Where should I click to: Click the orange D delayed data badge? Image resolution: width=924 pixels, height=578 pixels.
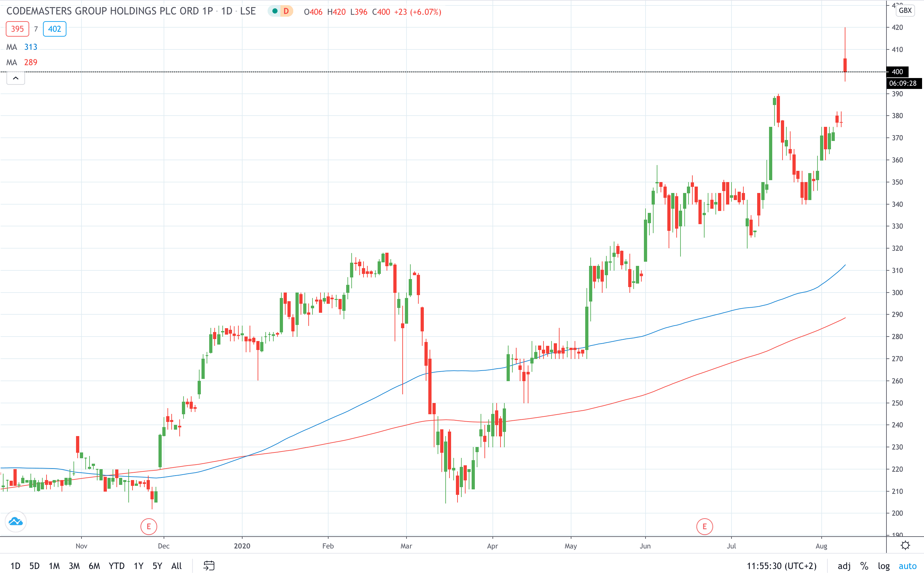[x=286, y=11]
